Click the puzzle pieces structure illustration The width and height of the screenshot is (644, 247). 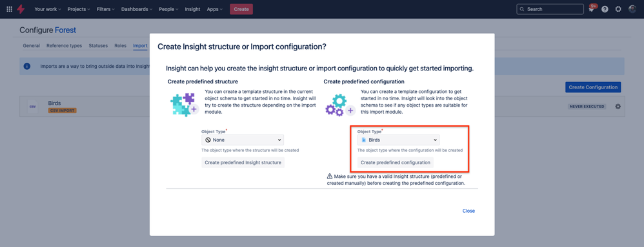click(184, 105)
